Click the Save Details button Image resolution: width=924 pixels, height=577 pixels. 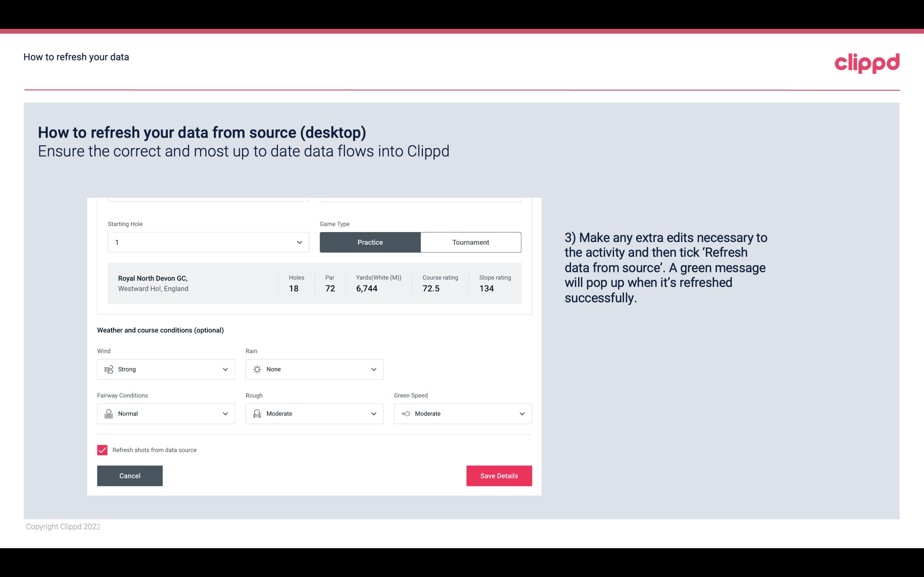click(499, 476)
